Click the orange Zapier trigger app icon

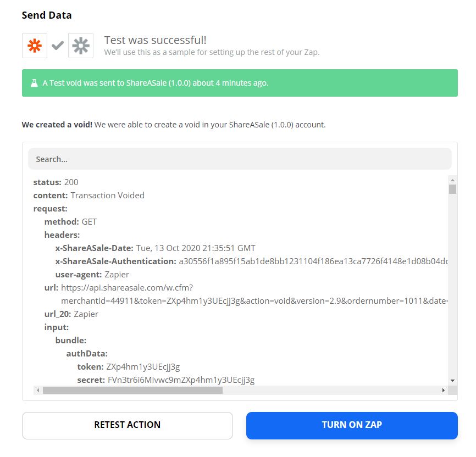pos(35,46)
